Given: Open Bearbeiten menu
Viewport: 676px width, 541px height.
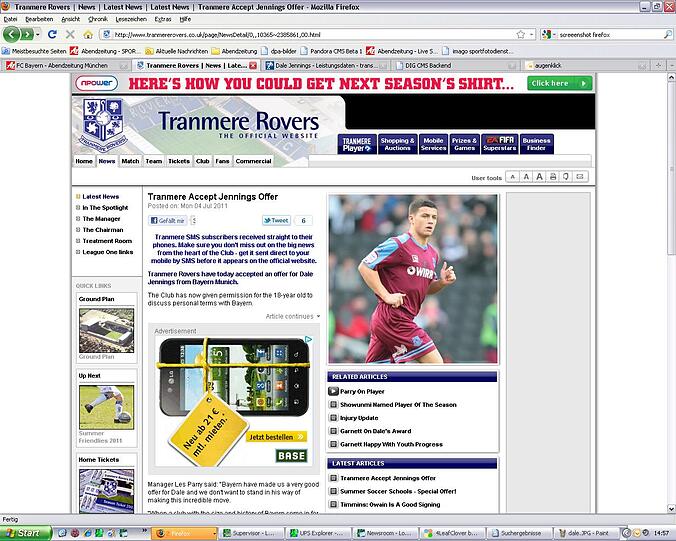Looking at the screenshot, I should click(39, 19).
